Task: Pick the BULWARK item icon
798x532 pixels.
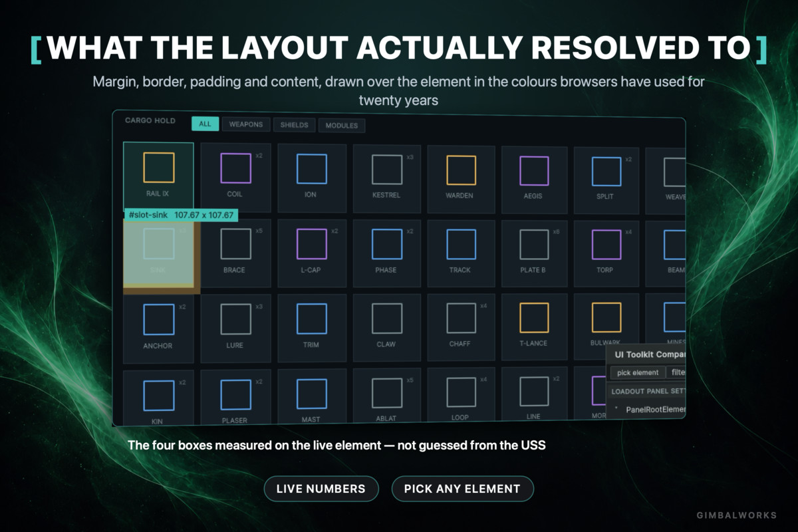Action: (x=606, y=318)
